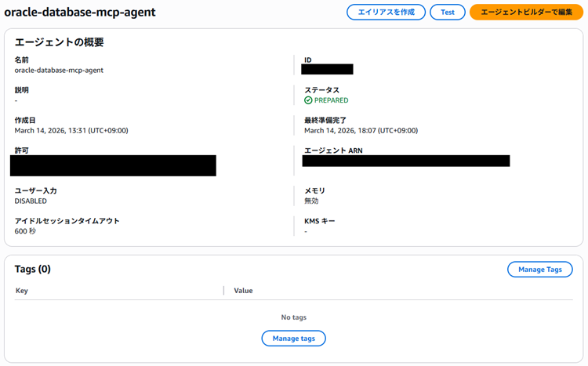The width and height of the screenshot is (588, 366).
Task: Click the redacted 許可 role value
Action: 113,165
